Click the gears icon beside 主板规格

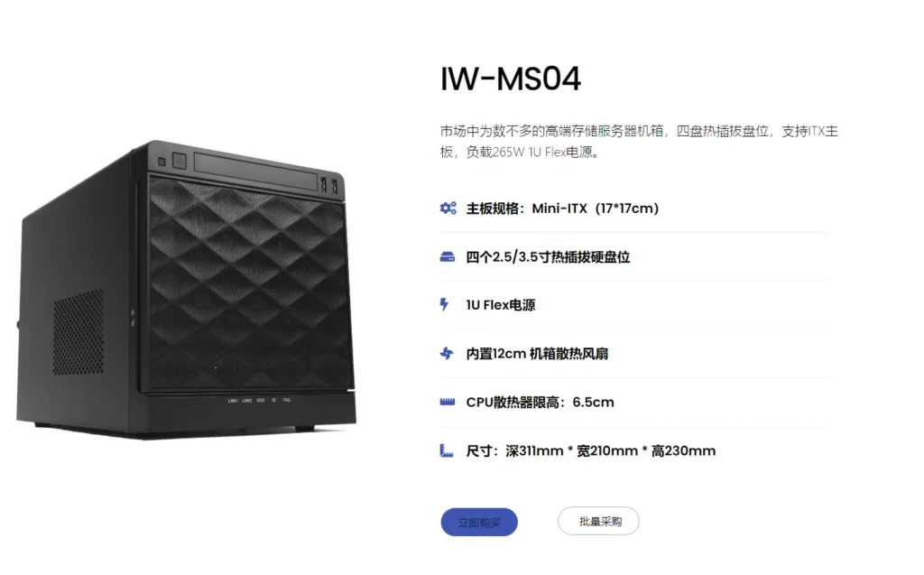tap(448, 209)
